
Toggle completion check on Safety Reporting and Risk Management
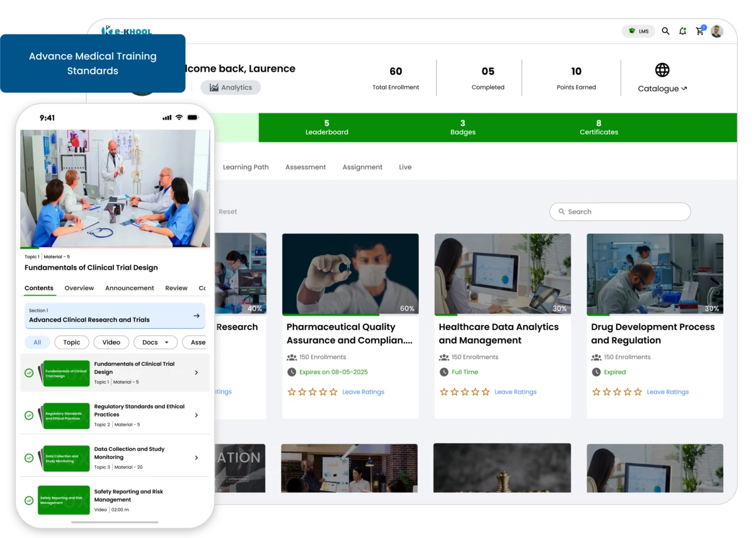pyautogui.click(x=29, y=500)
